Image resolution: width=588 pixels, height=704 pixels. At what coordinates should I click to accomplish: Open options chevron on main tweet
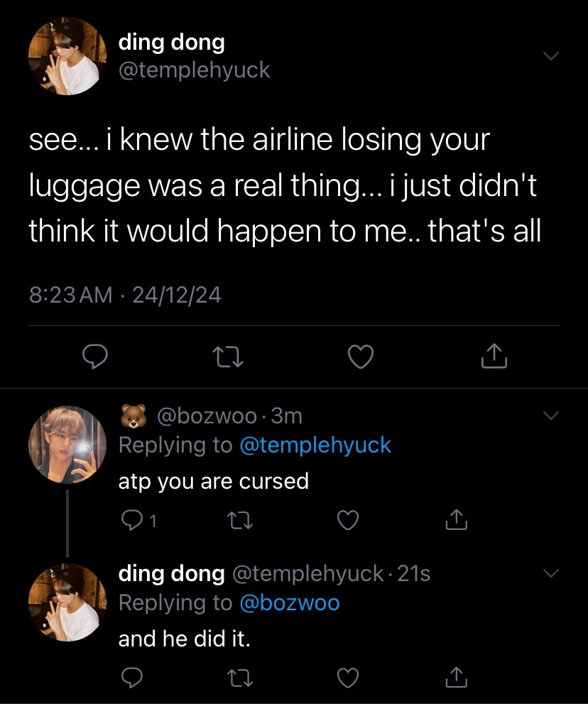click(551, 56)
